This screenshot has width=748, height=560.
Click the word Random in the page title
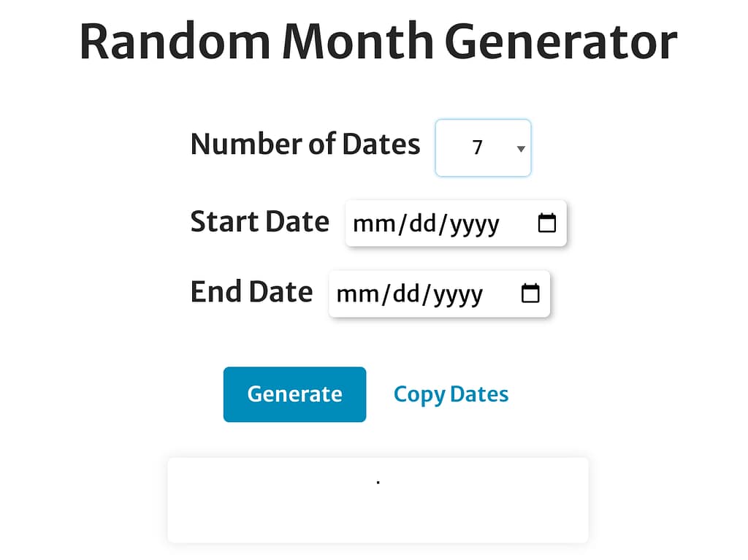tap(175, 42)
